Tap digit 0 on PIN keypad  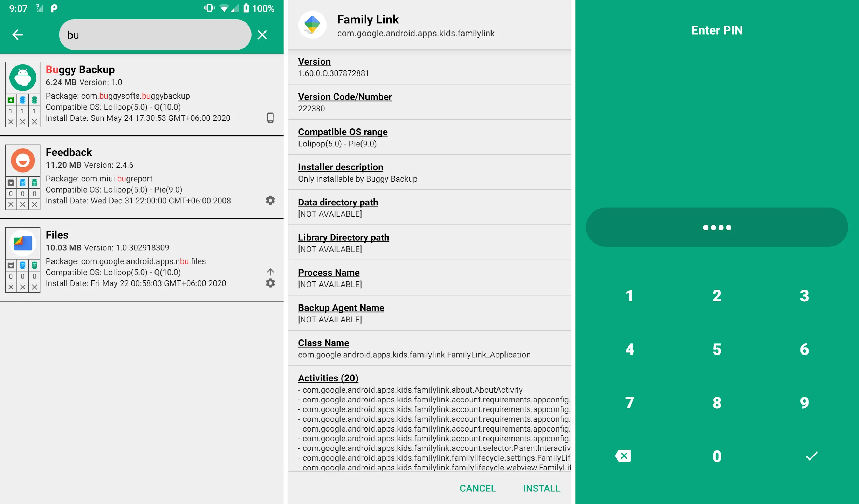[x=717, y=456]
